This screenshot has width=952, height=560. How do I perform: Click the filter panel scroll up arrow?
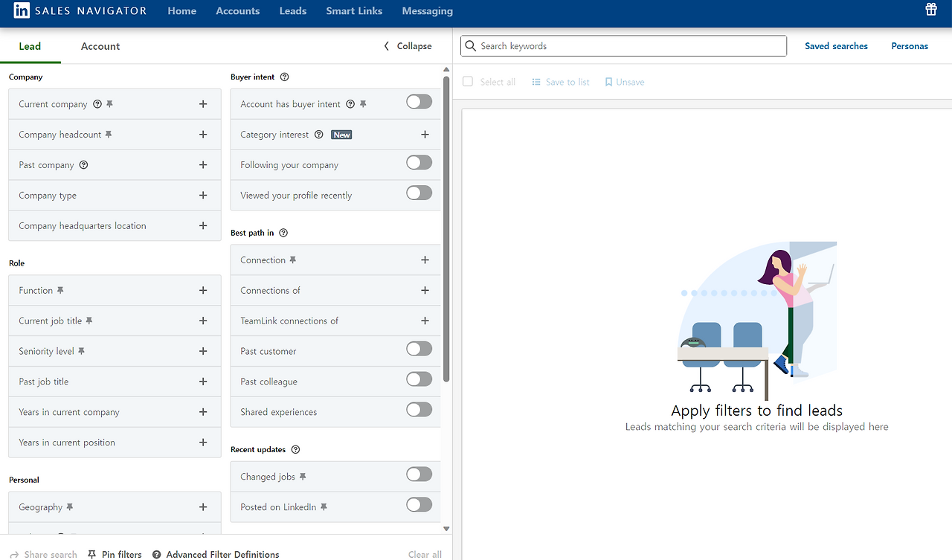coord(446,71)
